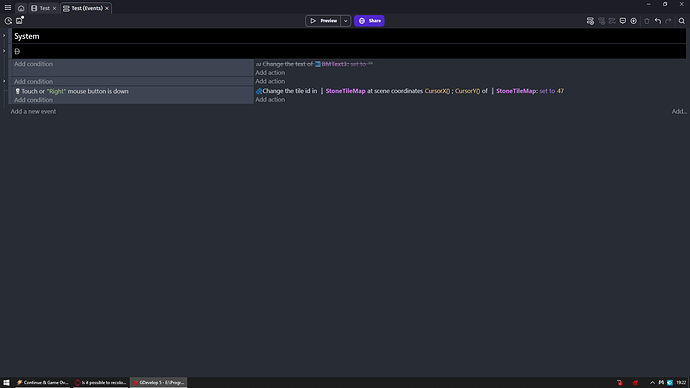Click the circular add-other-event toolbar icon
The width and height of the screenshot is (690, 388).
click(633, 21)
